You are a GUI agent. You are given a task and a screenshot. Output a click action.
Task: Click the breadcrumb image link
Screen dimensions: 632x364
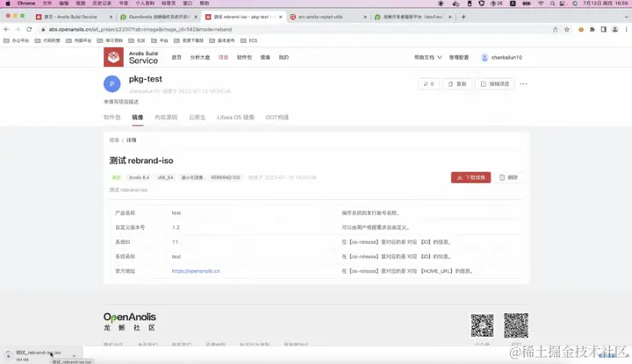[x=114, y=140]
